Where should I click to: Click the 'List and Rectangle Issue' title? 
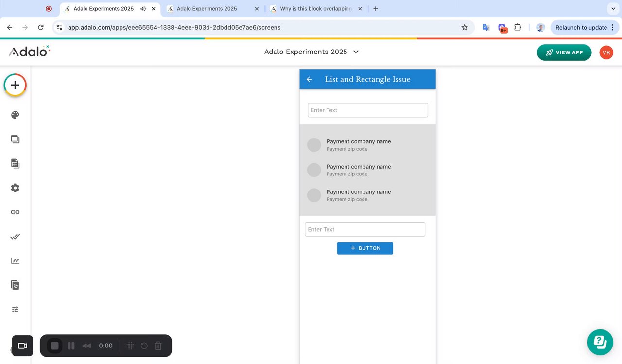[x=367, y=79]
